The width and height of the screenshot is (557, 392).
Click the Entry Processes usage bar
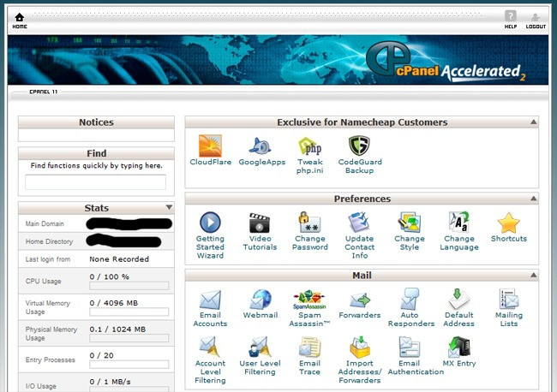tap(129, 365)
